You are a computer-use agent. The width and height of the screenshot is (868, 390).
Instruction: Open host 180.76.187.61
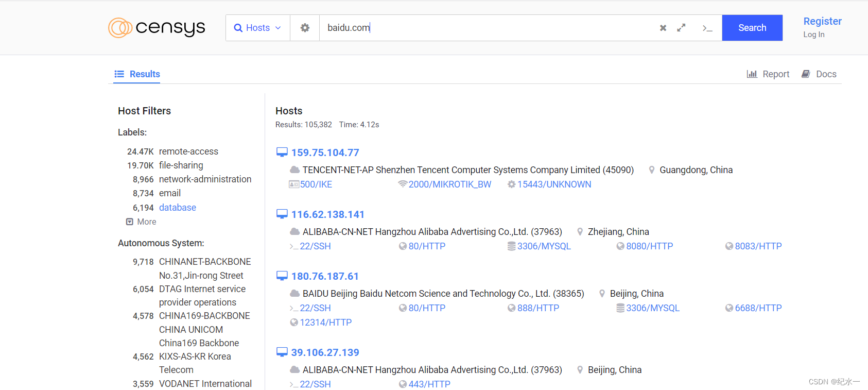(x=325, y=276)
